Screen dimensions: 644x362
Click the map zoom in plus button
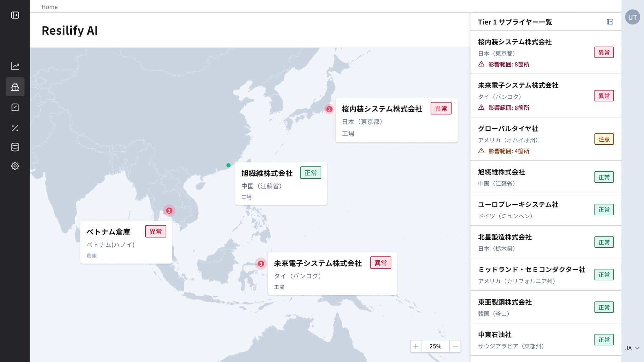tap(416, 346)
